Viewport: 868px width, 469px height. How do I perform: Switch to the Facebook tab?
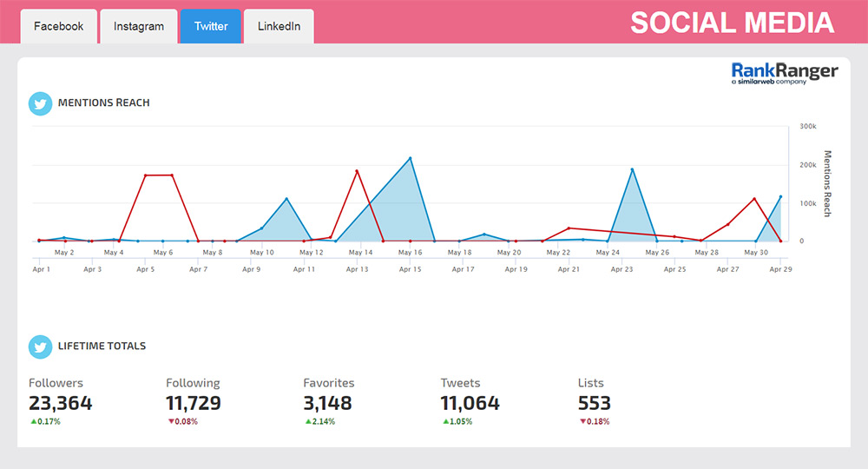pos(58,26)
